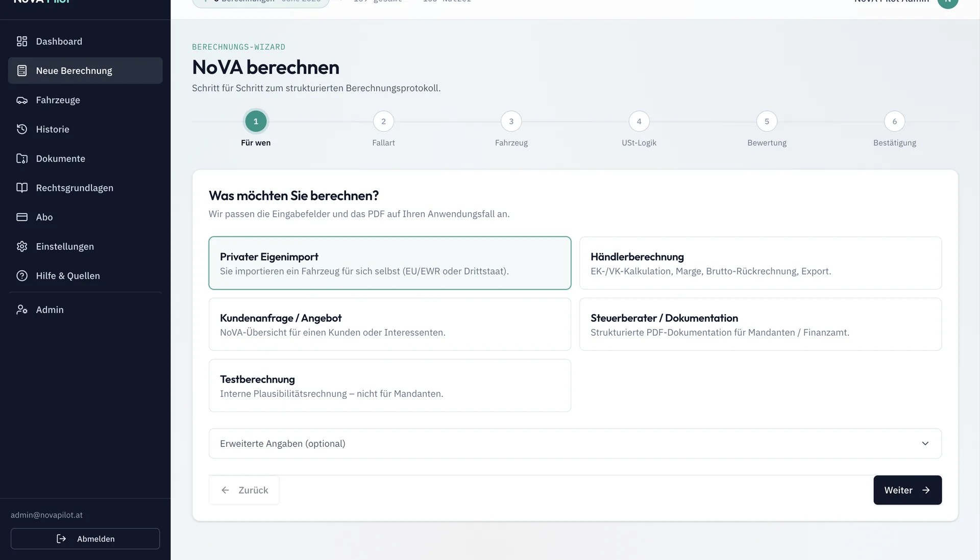Click the left arrow icon in Zurück
The image size is (980, 560).
click(x=225, y=490)
